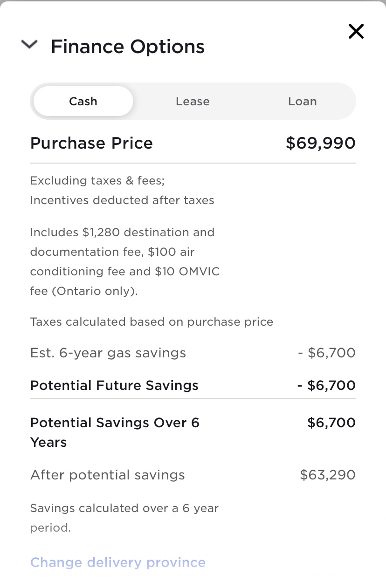
Task: Click the Potential Future Savings amount
Action: (326, 385)
